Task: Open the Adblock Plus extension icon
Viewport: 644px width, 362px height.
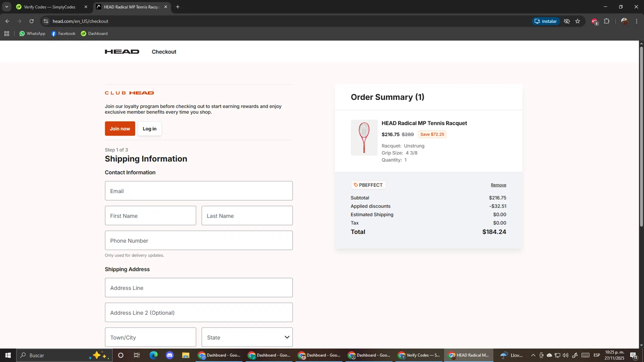Action: point(595,21)
